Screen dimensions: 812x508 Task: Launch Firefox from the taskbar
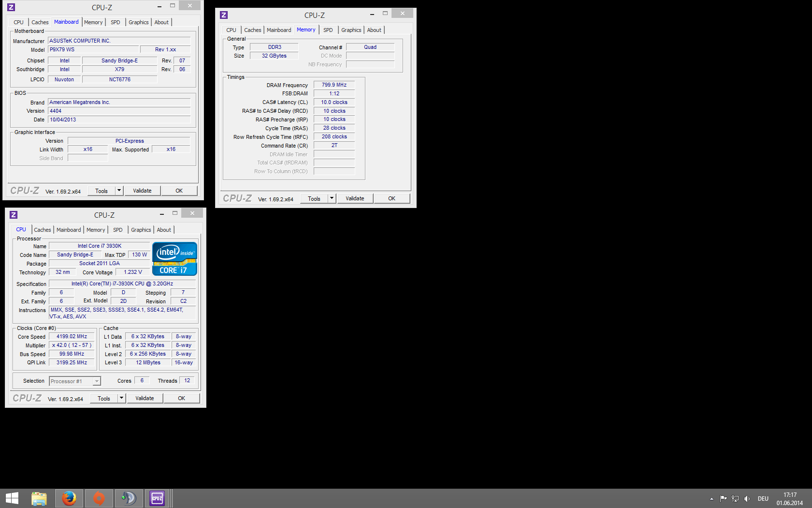click(69, 498)
